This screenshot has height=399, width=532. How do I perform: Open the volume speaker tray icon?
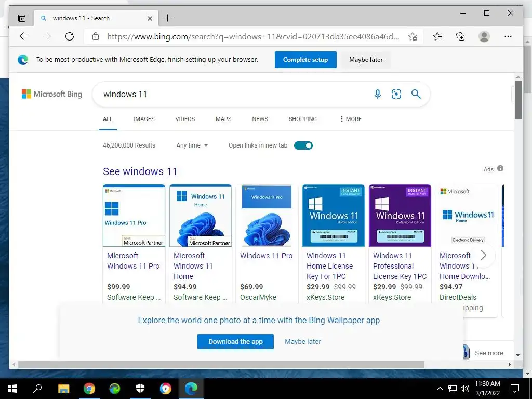pos(465,389)
